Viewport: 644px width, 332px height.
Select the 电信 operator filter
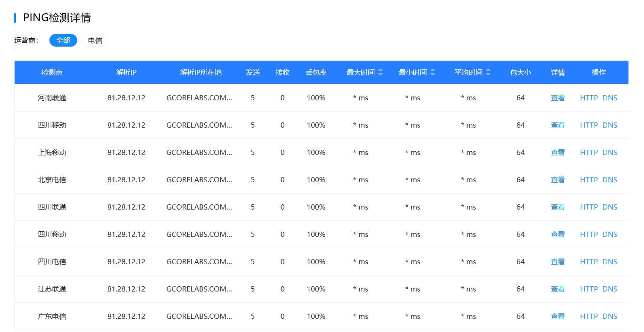coord(95,40)
